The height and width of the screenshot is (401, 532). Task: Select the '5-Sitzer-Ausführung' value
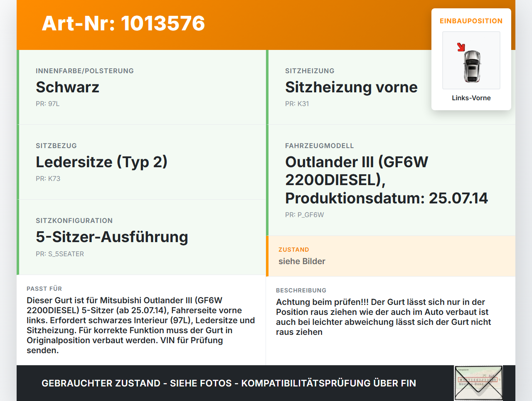click(112, 237)
